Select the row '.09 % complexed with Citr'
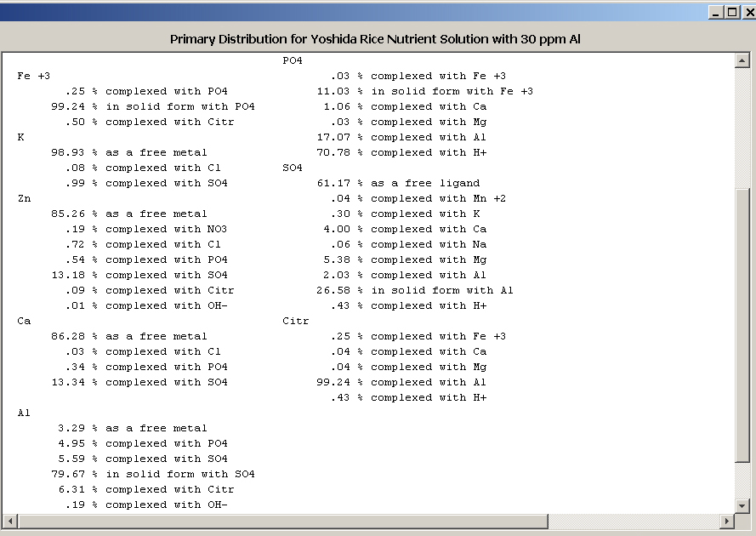Image resolution: width=756 pixels, height=536 pixels. coord(150,290)
